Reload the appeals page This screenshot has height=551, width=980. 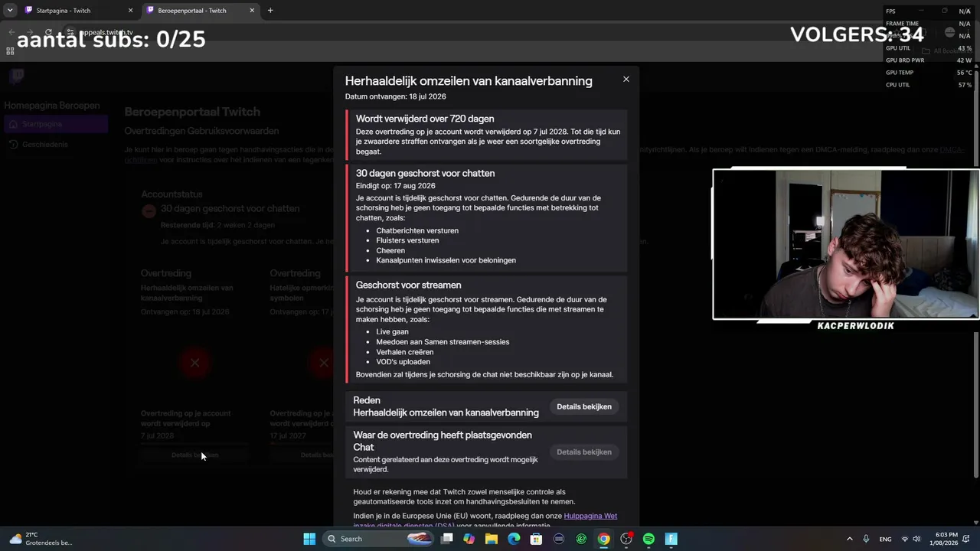(x=48, y=33)
